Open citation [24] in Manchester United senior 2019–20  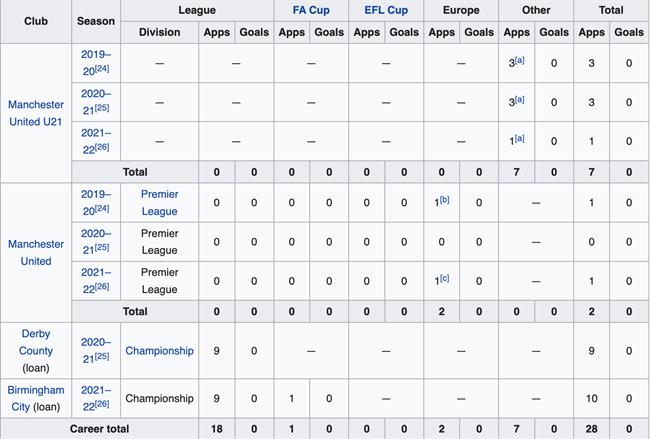(x=103, y=210)
